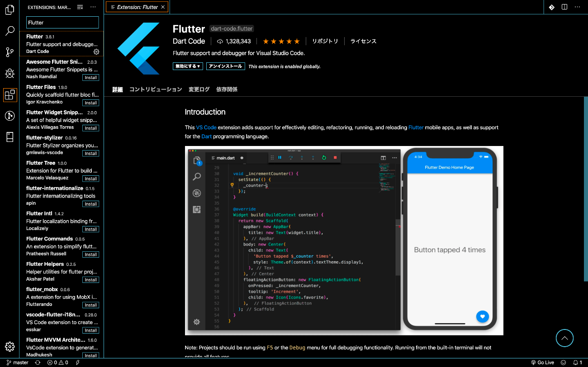This screenshot has width=588, height=367.
Task: Click the Flutter extension search field
Action: (x=62, y=23)
